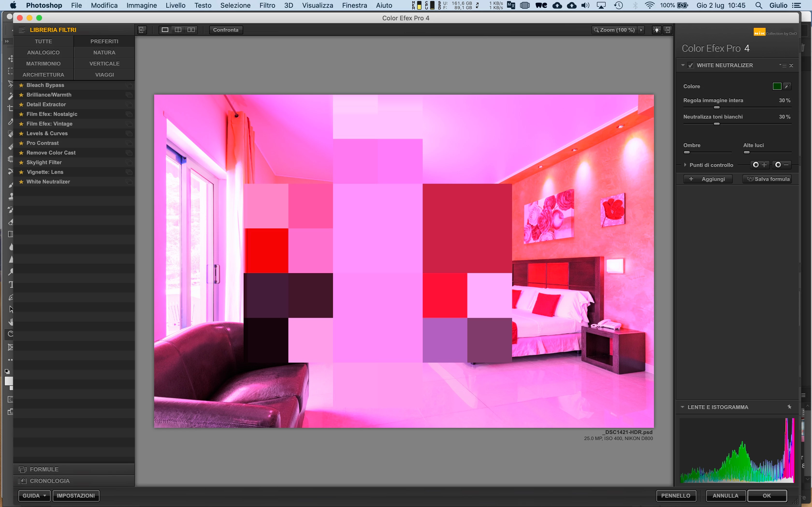812x507 pixels.
Task: Toggle favorite star for Skylight Filter
Action: pos(21,162)
